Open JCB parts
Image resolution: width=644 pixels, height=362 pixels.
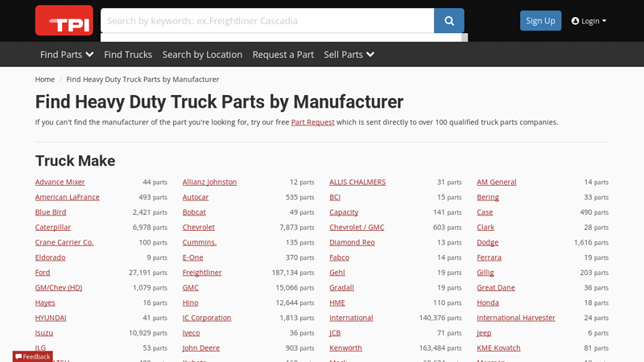pos(335,333)
